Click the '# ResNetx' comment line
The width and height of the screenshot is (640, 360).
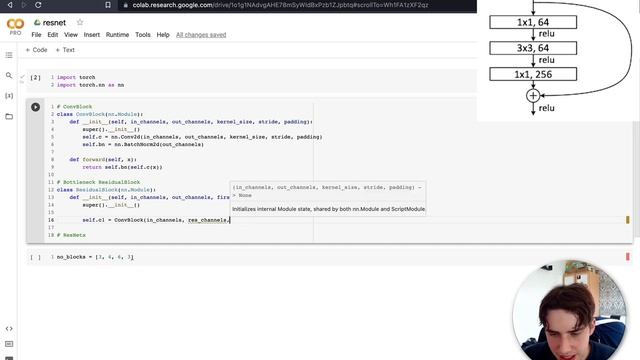click(x=71, y=235)
